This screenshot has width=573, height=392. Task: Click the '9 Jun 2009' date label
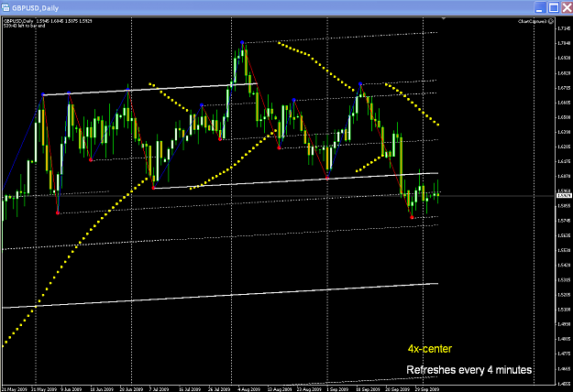[x=71, y=389]
